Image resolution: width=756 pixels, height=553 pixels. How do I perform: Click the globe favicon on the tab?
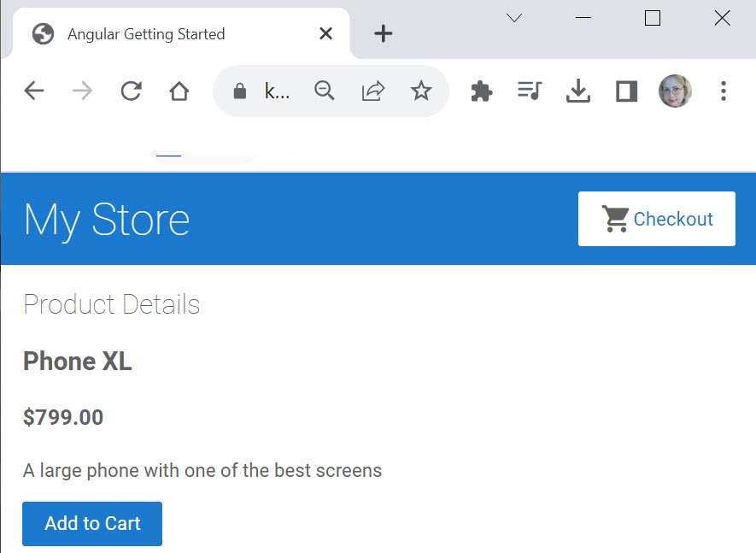click(x=43, y=34)
